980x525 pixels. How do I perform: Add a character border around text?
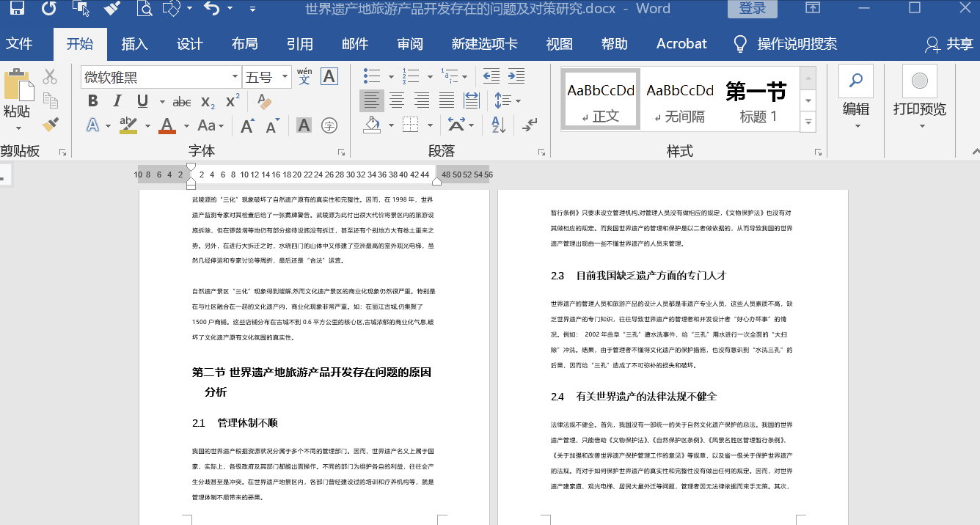pyautogui.click(x=328, y=76)
